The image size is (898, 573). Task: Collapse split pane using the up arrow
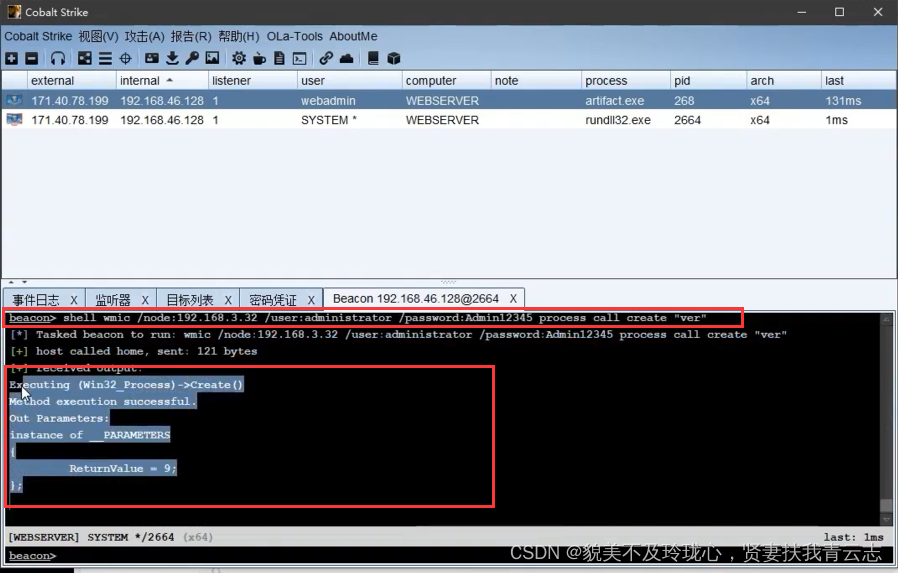click(x=11, y=282)
